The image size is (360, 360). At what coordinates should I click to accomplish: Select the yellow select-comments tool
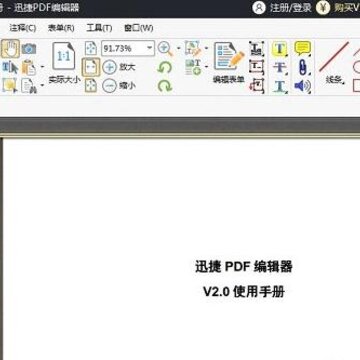[10, 86]
